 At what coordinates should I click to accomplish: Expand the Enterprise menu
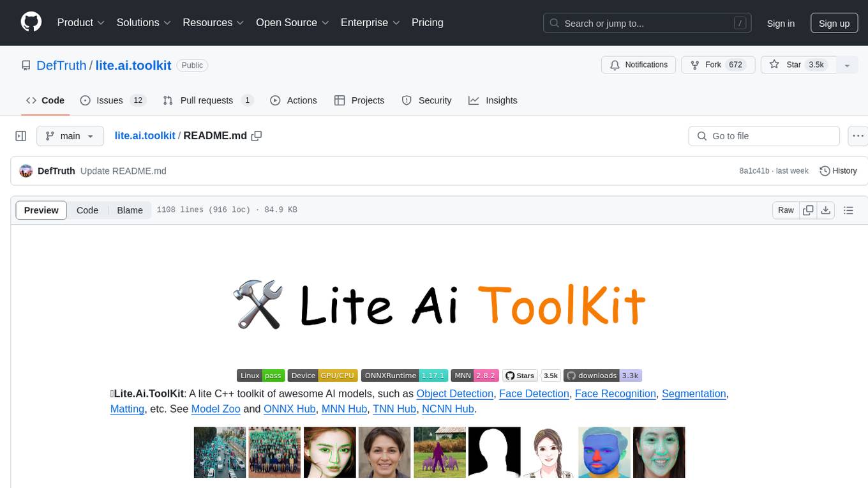(x=370, y=22)
